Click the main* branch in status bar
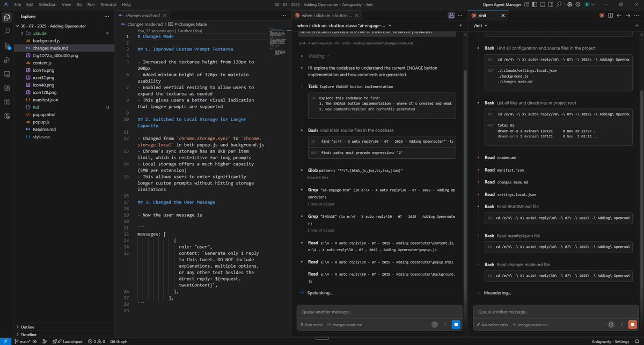Viewport: 644px width, 345px height. coord(21,341)
